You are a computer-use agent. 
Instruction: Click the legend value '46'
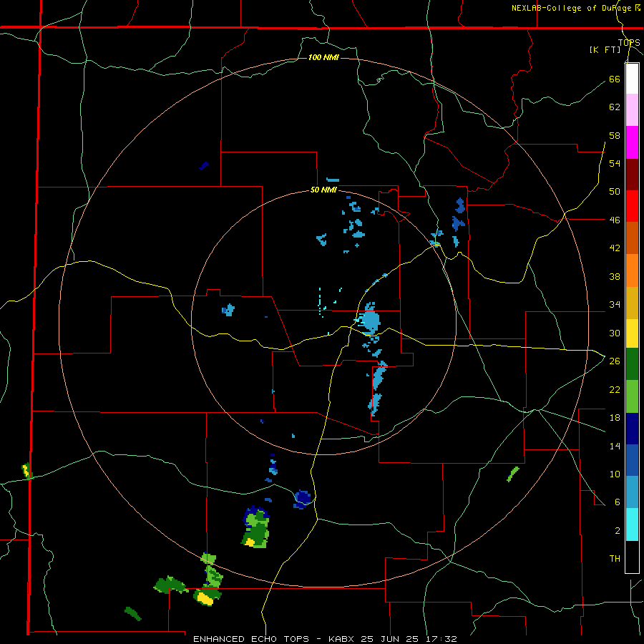point(615,220)
